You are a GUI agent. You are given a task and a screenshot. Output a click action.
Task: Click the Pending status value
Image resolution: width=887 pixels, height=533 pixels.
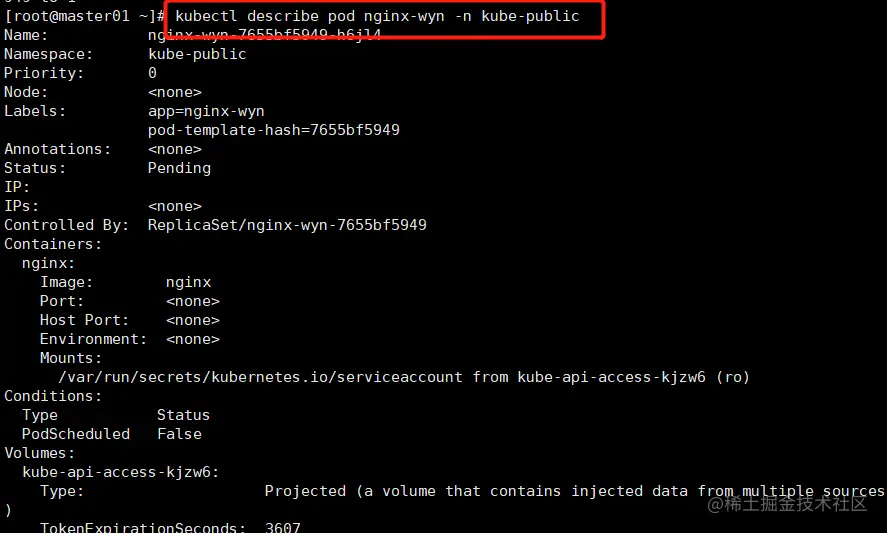point(179,168)
